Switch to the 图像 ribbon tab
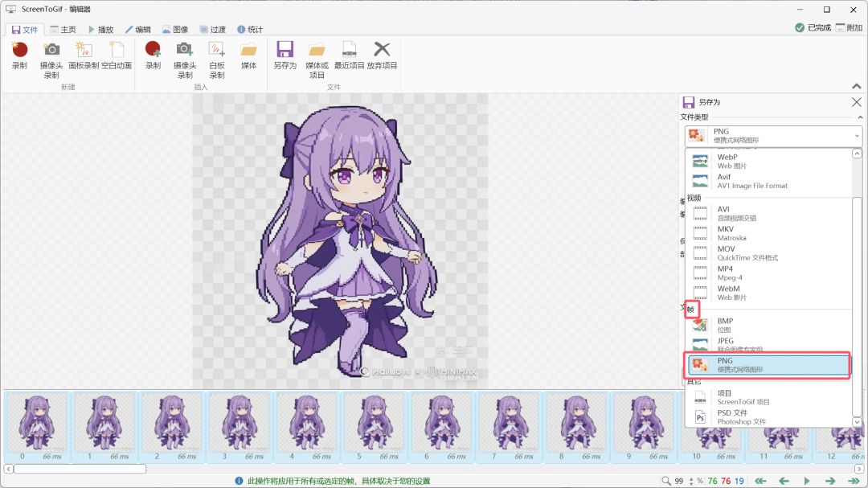 (x=175, y=30)
